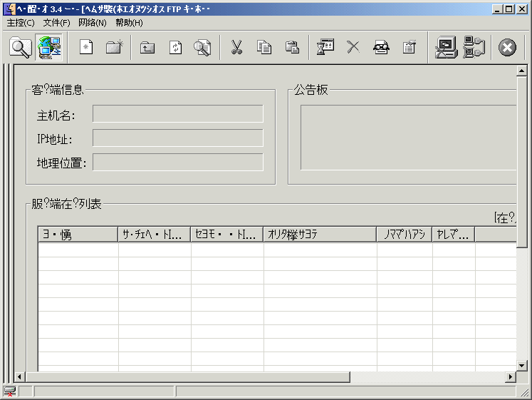Click the horizontal scrollbar right arrow

pyautogui.click(x=510, y=377)
